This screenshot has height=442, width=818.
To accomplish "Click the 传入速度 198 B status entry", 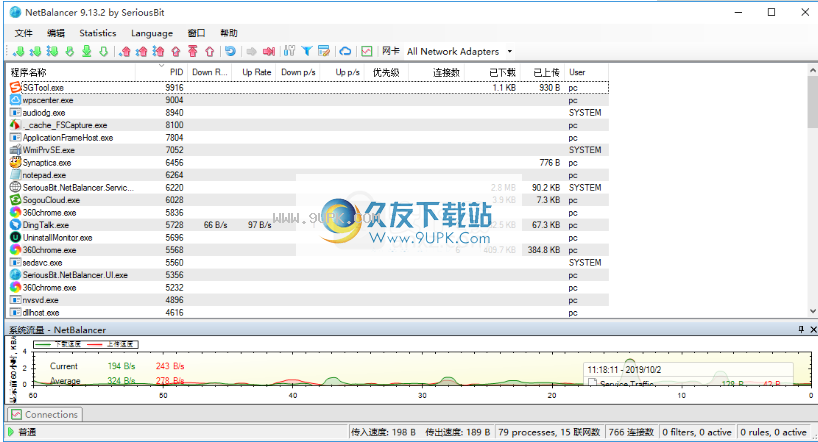I will (383, 432).
